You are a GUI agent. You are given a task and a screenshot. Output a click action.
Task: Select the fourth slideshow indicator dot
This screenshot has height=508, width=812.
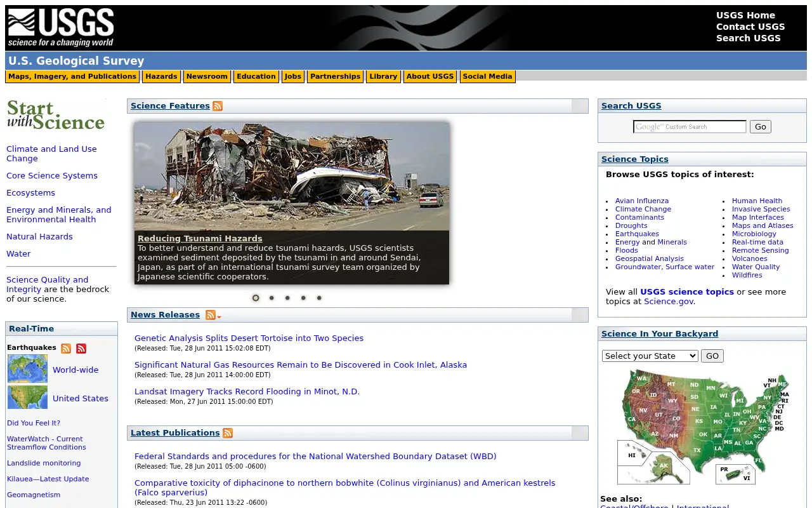click(x=303, y=298)
